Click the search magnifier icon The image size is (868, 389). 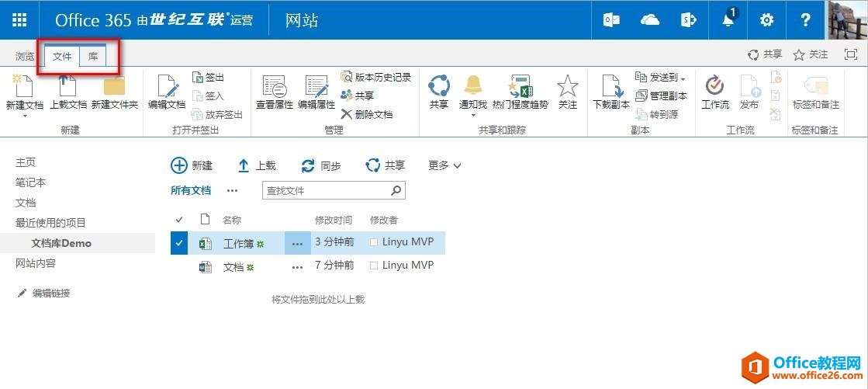click(396, 191)
